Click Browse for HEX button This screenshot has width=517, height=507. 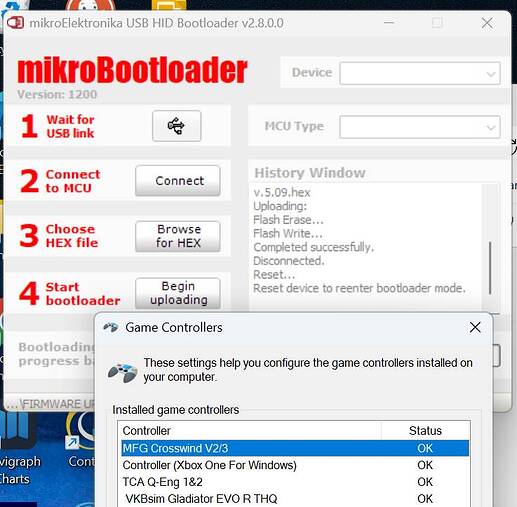(x=178, y=236)
